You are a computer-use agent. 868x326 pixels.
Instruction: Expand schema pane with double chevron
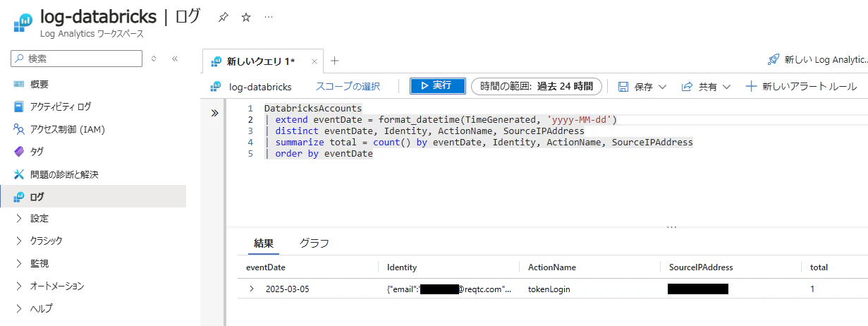[214, 113]
